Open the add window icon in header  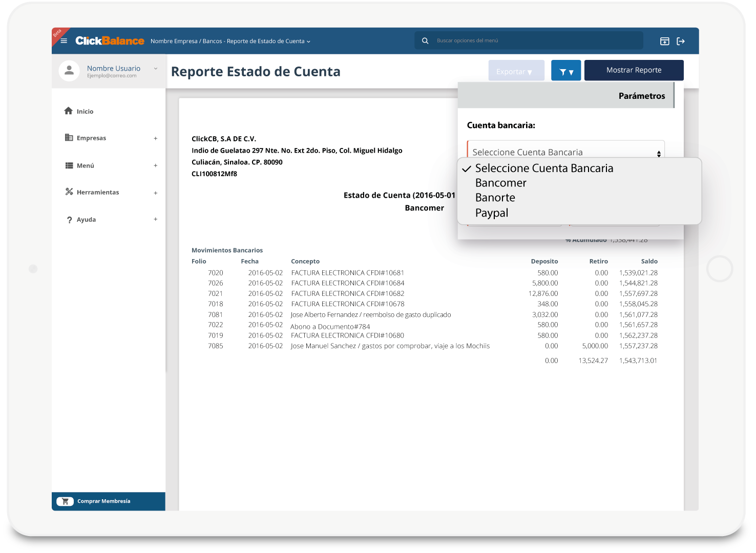[664, 41]
